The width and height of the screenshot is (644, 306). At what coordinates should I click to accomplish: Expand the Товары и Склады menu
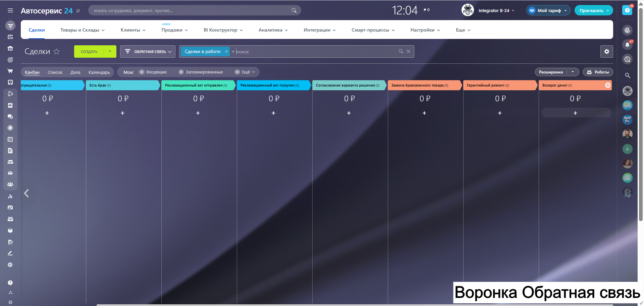click(83, 30)
